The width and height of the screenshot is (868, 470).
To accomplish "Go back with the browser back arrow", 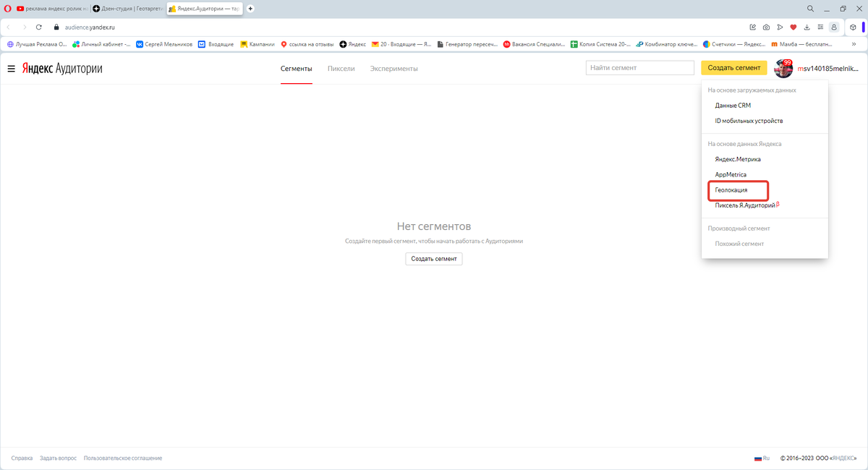I will [8, 27].
